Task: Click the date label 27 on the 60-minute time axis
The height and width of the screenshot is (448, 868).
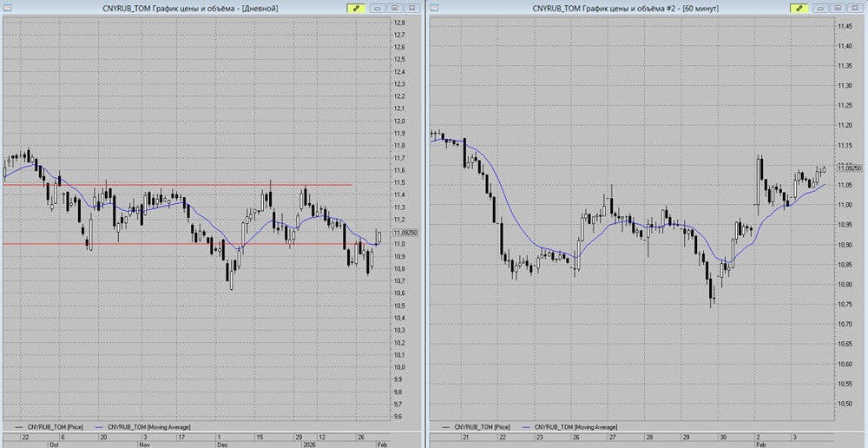Action: 613,437
